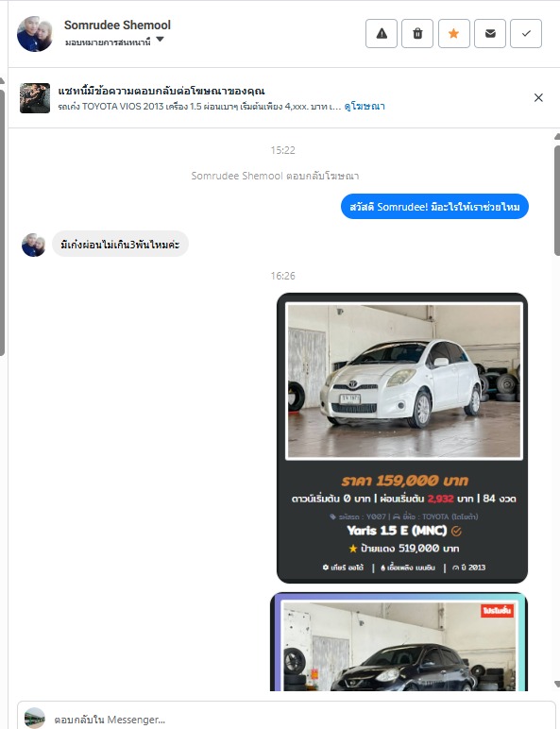Select the greeting message bubble to Somrudee
The image size is (560, 729).
point(434,207)
